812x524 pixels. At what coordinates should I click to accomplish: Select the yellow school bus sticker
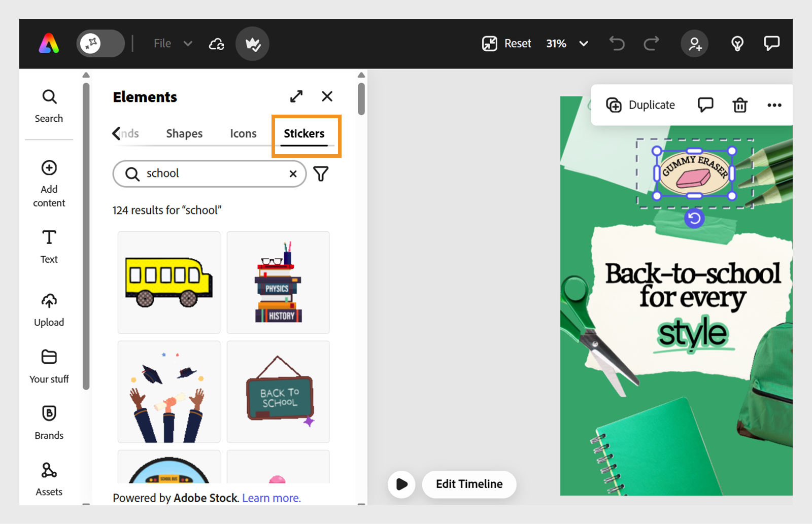(168, 282)
